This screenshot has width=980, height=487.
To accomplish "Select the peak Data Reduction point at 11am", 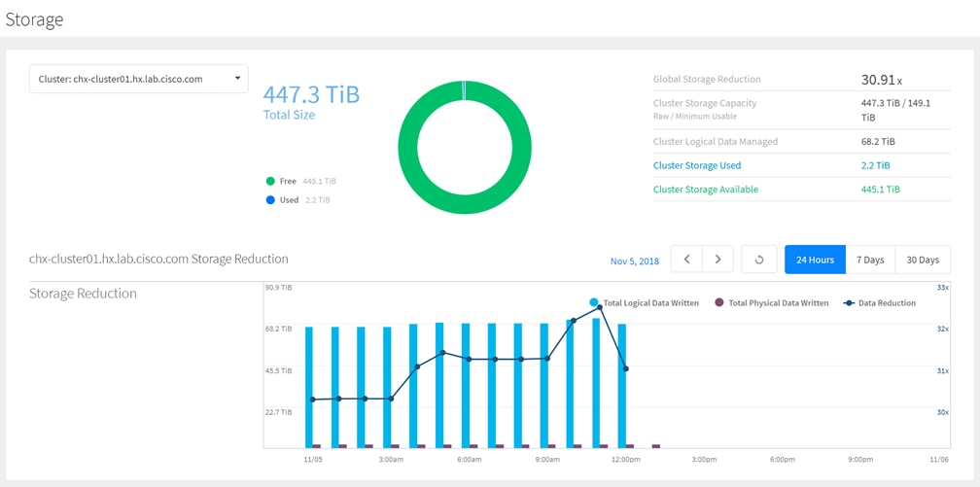I will pos(599,307).
